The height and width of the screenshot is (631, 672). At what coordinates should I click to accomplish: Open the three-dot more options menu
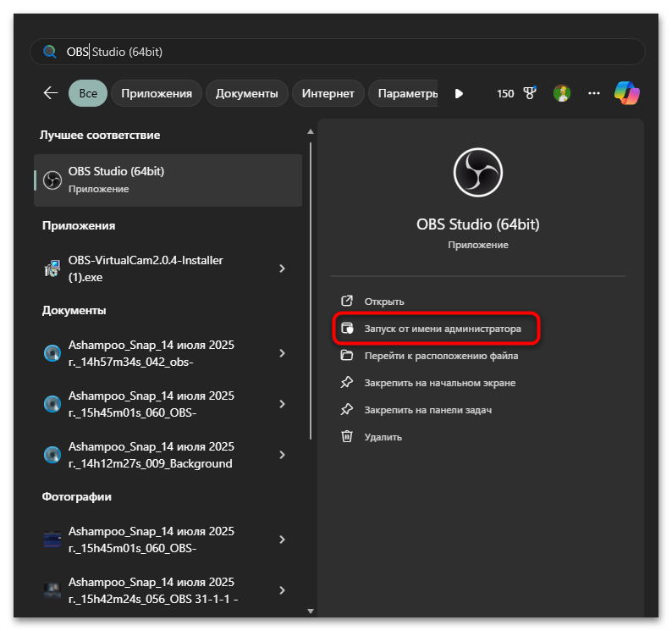(x=593, y=93)
